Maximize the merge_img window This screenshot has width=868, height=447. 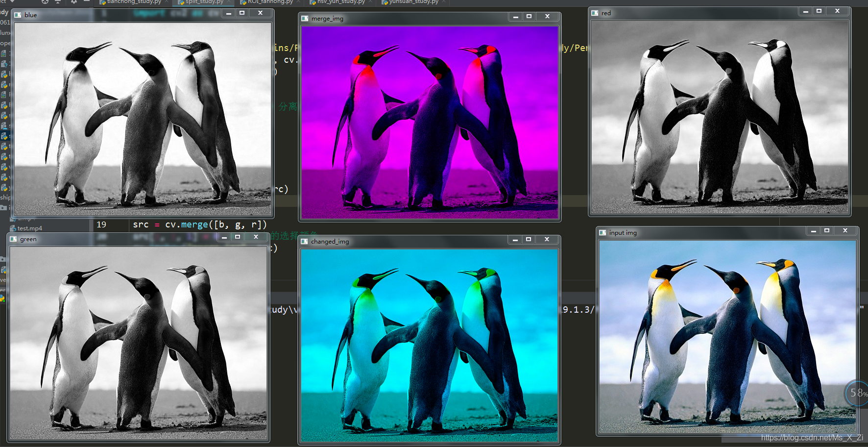(x=529, y=17)
